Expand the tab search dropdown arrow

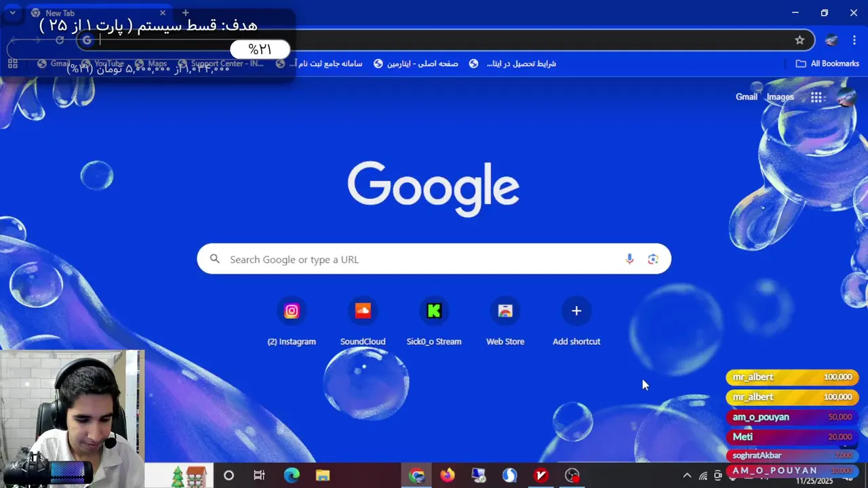pos(12,13)
